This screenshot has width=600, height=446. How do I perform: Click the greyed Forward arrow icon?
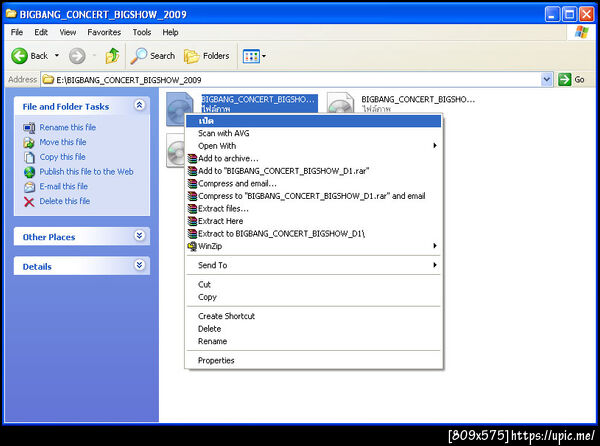click(x=77, y=56)
